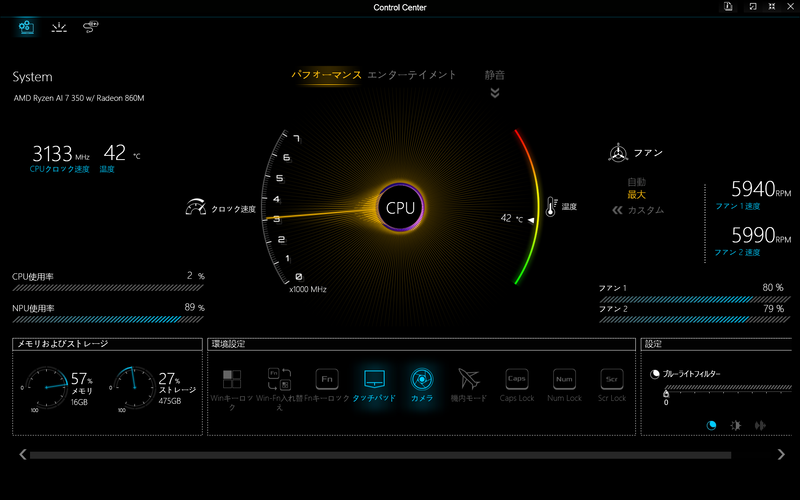This screenshot has width=800, height=500.
Task: Toggle Win-Fn入れ替え key swap
Action: point(279,390)
